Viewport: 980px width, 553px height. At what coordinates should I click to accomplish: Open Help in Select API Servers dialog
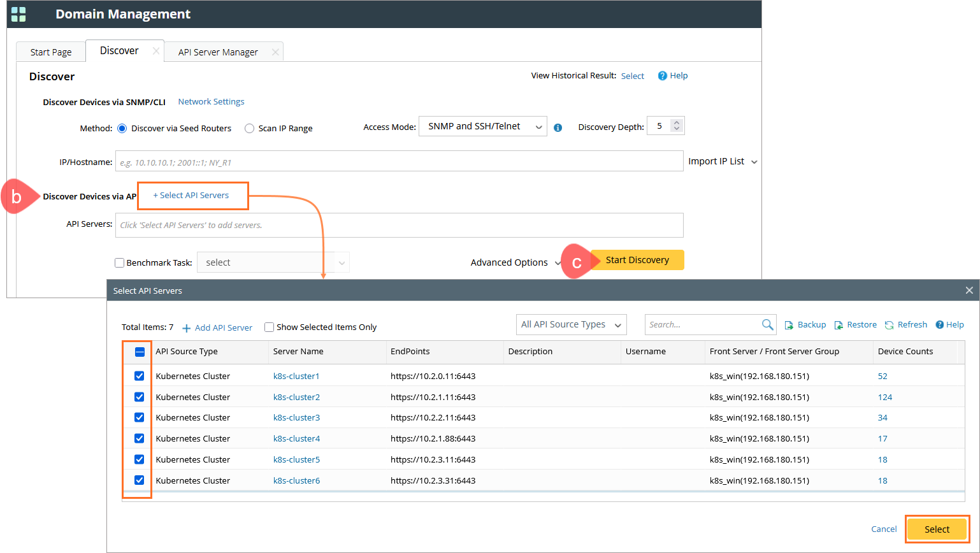949,324
